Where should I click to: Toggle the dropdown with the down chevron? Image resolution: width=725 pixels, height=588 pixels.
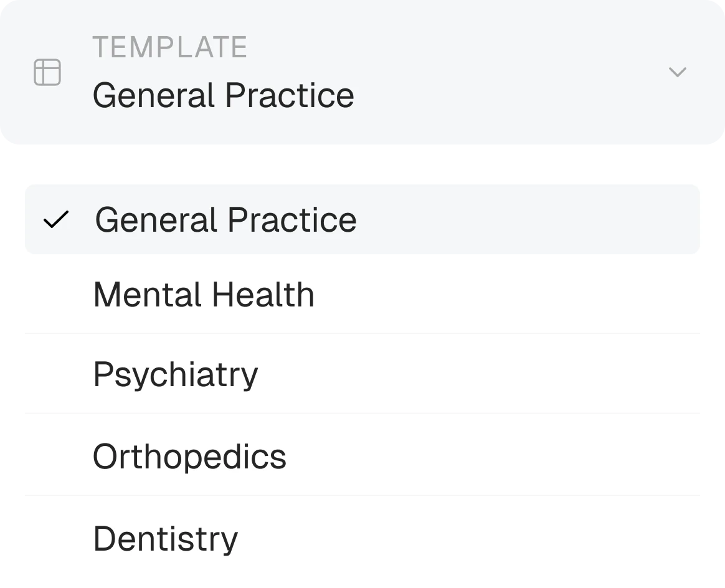678,72
